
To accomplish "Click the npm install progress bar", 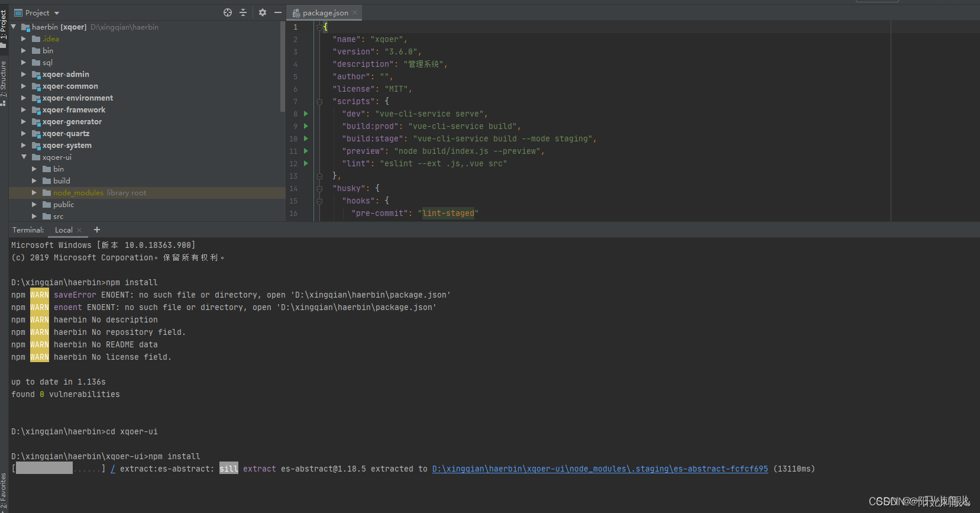I will (x=59, y=469).
